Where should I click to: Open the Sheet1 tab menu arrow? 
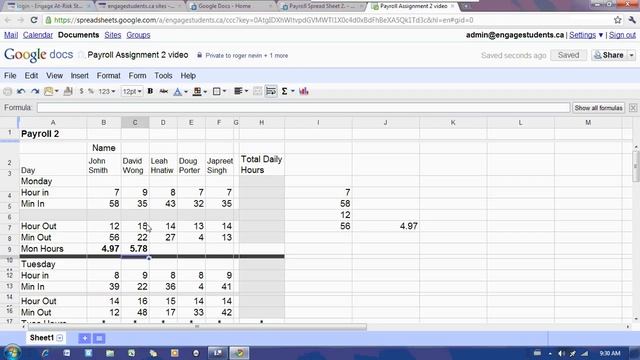pos(60,338)
